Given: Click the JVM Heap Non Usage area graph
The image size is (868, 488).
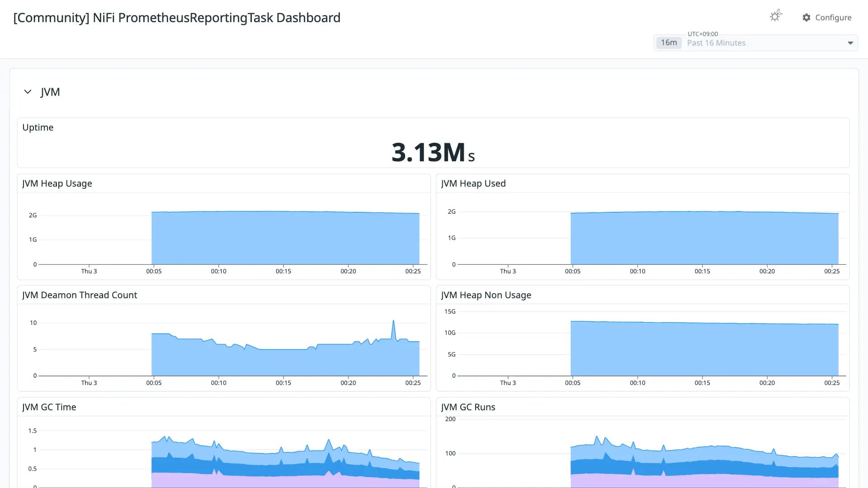Looking at the screenshot, I should 704,348.
